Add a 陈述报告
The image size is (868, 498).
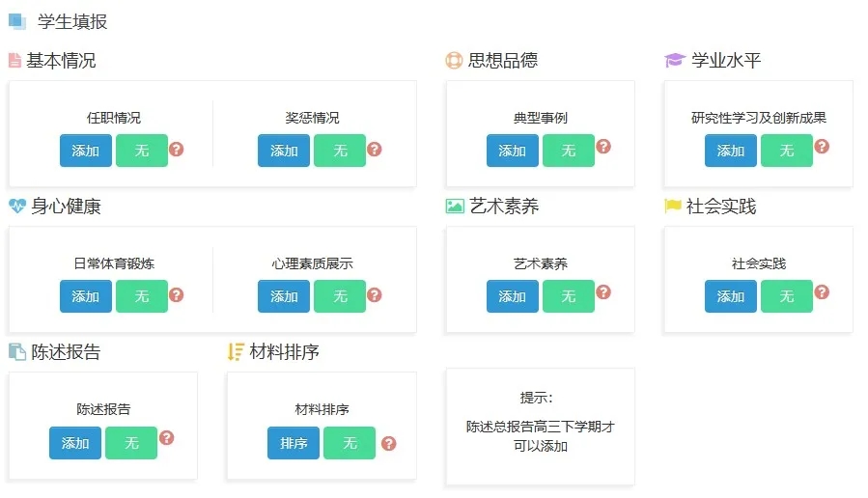[x=75, y=443]
